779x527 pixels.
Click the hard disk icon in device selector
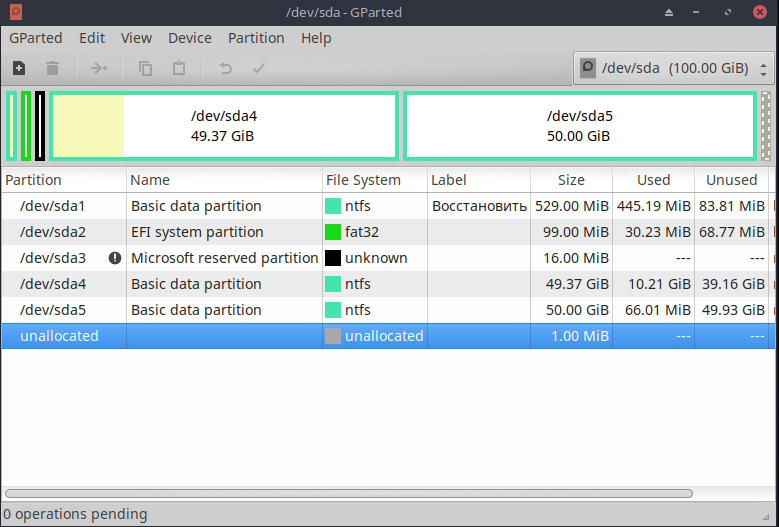point(588,68)
